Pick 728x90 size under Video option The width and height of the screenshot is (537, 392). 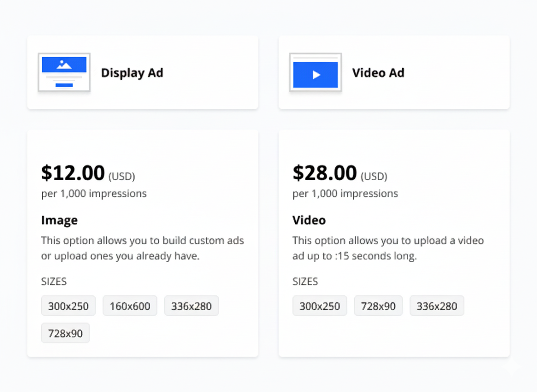click(378, 306)
